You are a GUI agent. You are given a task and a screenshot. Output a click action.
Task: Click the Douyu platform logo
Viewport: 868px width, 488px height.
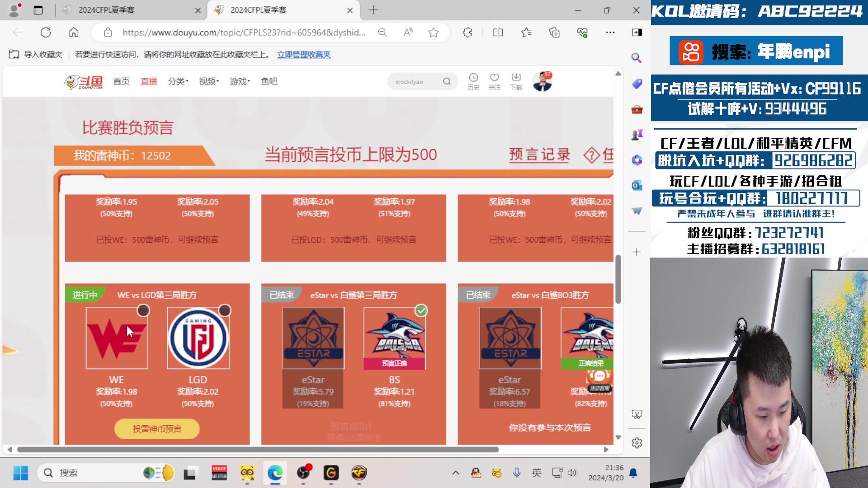click(x=84, y=81)
